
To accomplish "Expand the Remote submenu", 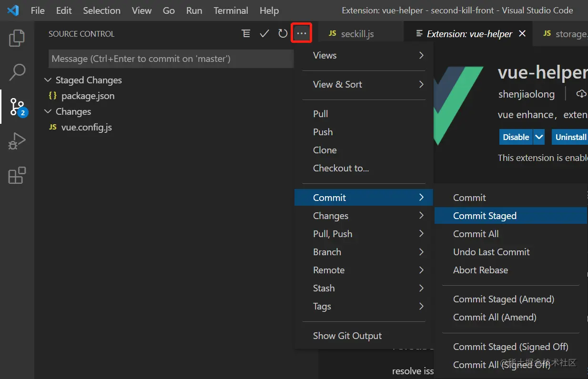I will (x=364, y=270).
